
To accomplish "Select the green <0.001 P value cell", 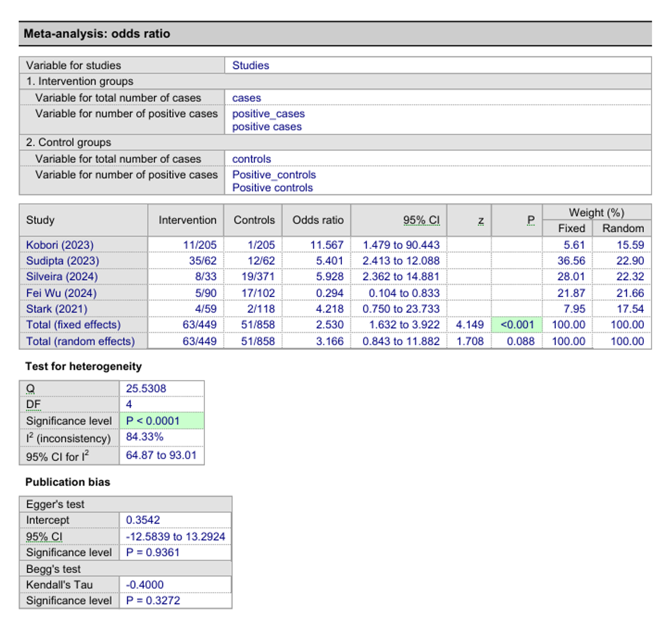I will pyautogui.click(x=517, y=325).
